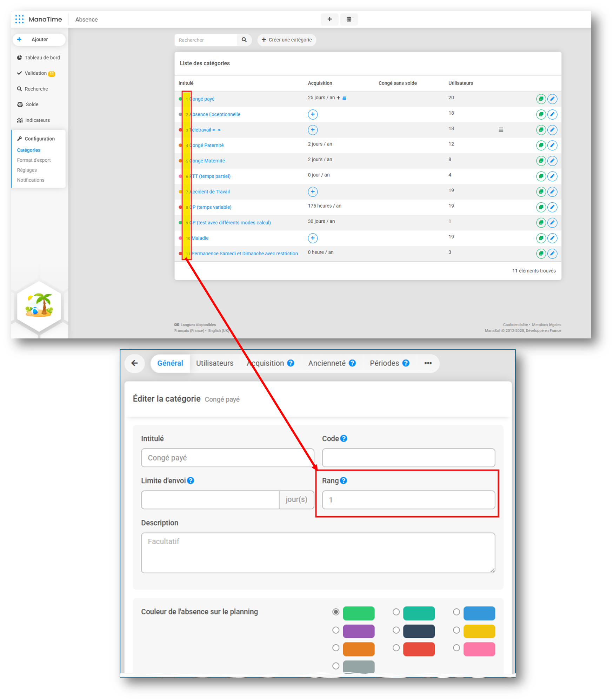Duplicate the Accident de Travail category
The image size is (614, 700).
pos(541,191)
